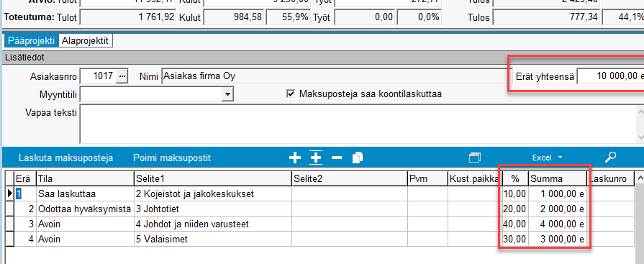Click into the Vapaa teksti area
Screen dimensions: 644x264
tap(358, 124)
